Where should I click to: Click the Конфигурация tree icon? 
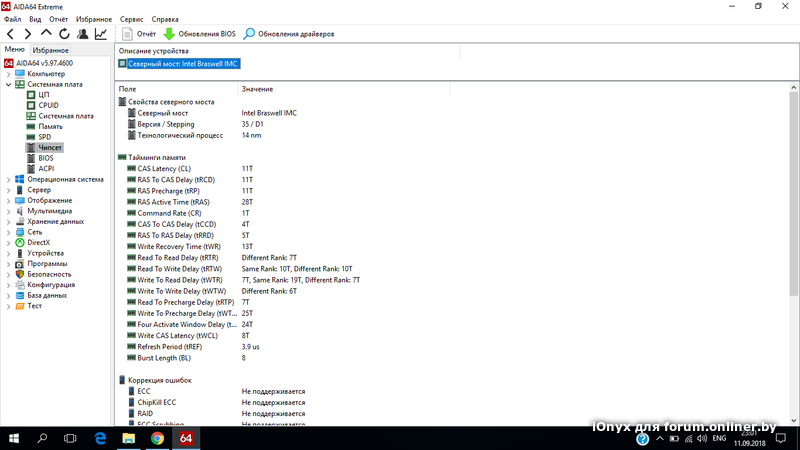20,285
